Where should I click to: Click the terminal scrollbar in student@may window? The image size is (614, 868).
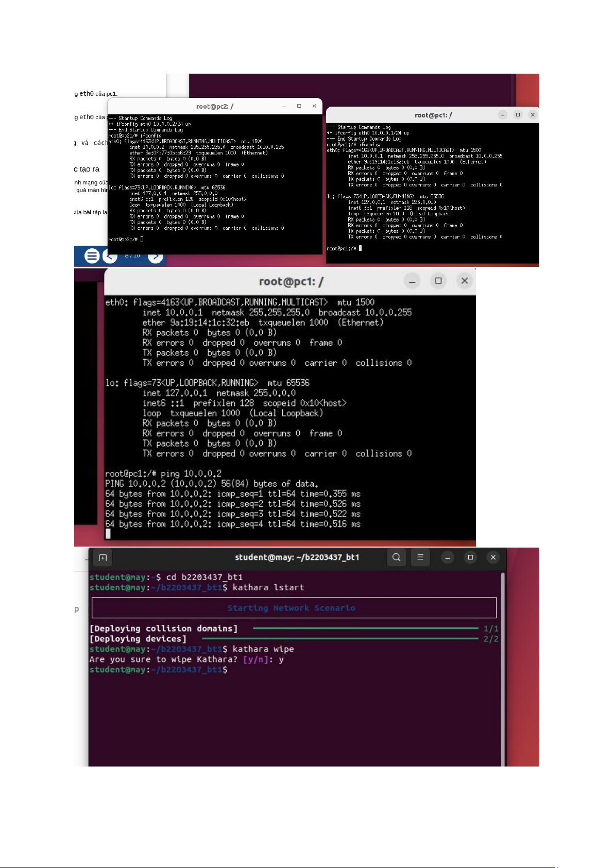503,670
